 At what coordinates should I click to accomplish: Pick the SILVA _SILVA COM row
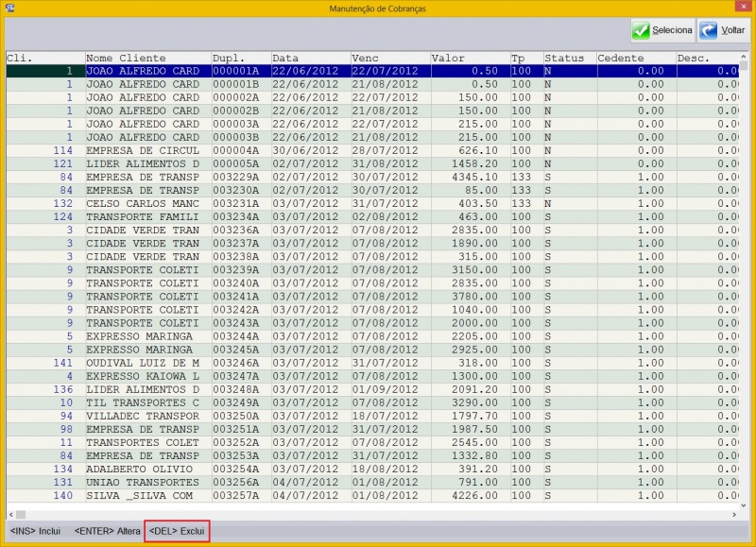coord(142,495)
